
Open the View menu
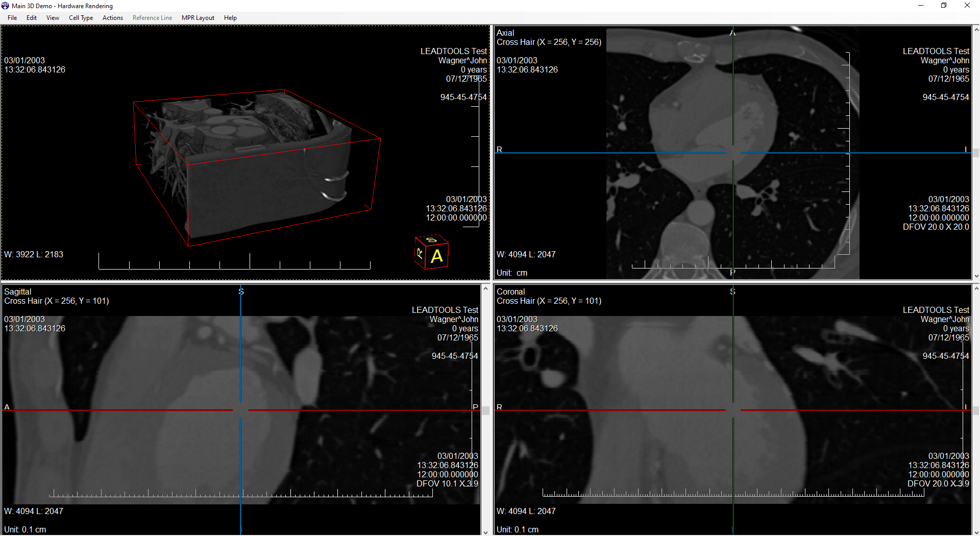(x=52, y=17)
